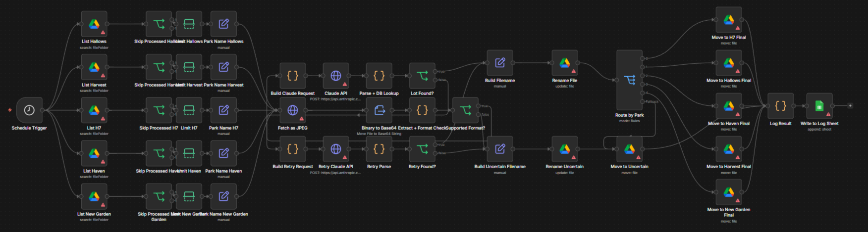This screenshot has width=868, height=232.
Task: Select the Limit Hallows node
Action: point(189,24)
